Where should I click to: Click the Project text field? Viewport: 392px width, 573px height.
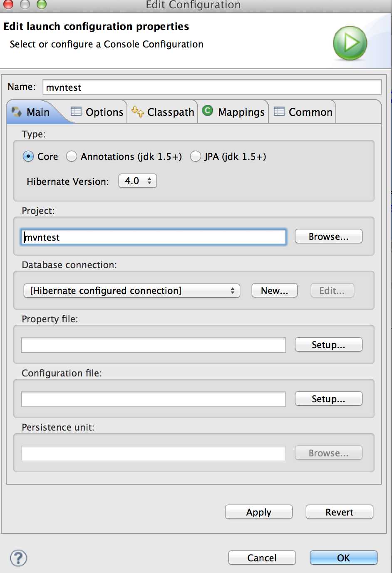click(x=154, y=237)
